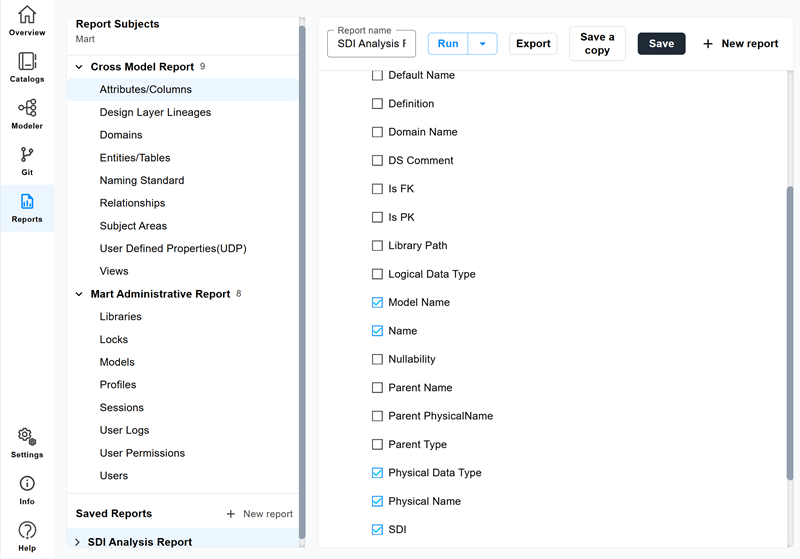Collapse the Mart Administrative Report group

[x=79, y=294]
